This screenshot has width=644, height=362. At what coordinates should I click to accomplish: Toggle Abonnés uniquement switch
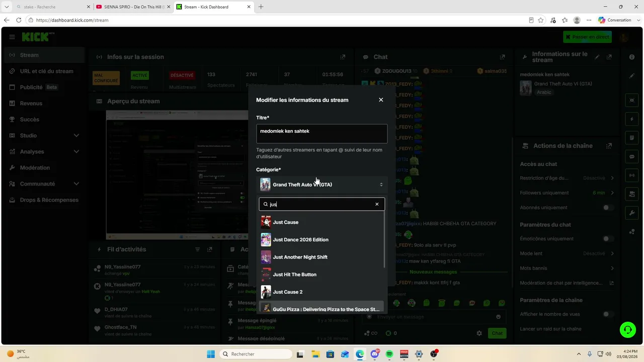608,208
